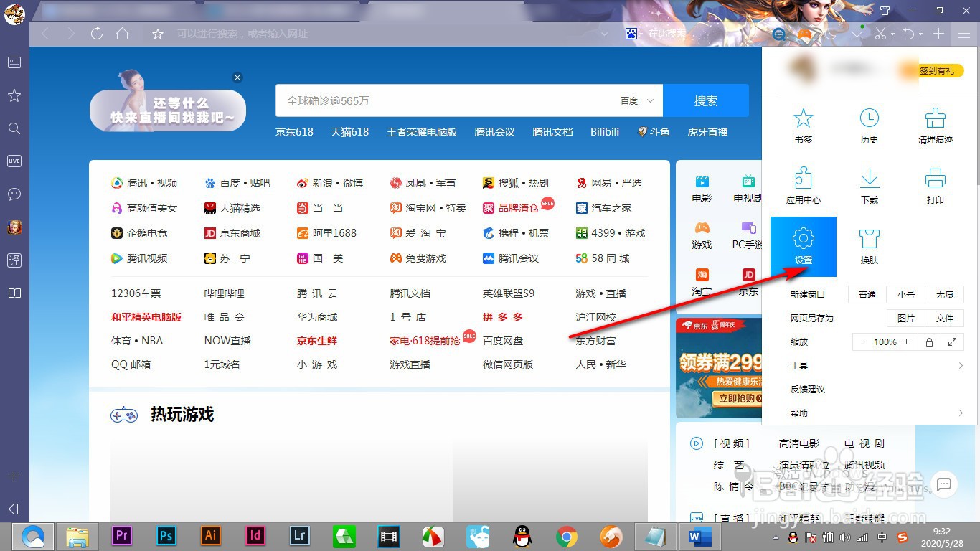Select the Settings (设置) menu item
This screenshot has width=980, height=551.
803,246
